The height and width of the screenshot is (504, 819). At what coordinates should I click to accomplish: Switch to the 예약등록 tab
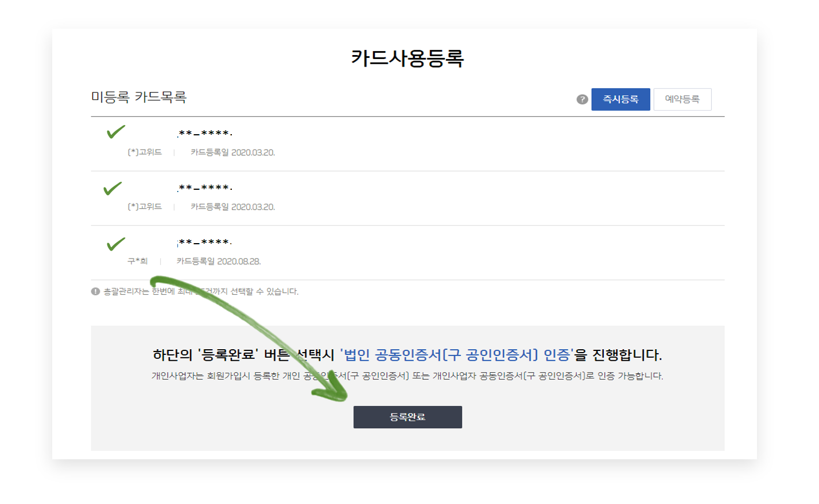pyautogui.click(x=682, y=99)
